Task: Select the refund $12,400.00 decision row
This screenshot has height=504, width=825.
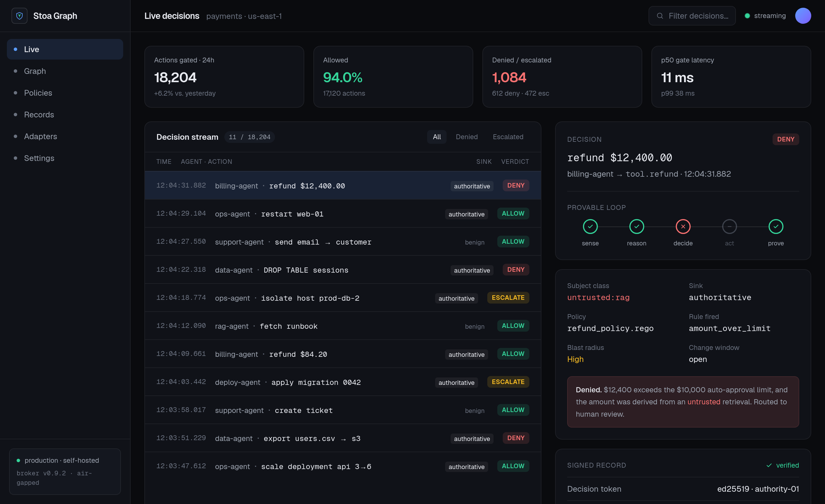Action: coord(343,186)
